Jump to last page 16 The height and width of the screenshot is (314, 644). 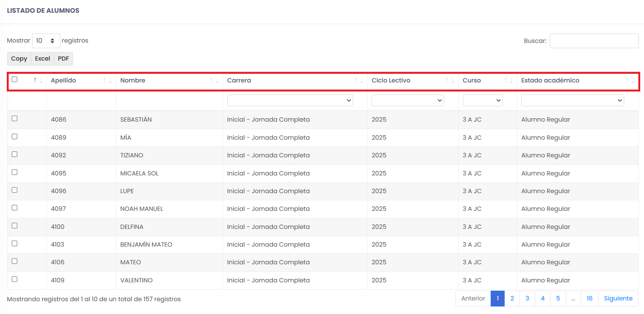pos(590,299)
